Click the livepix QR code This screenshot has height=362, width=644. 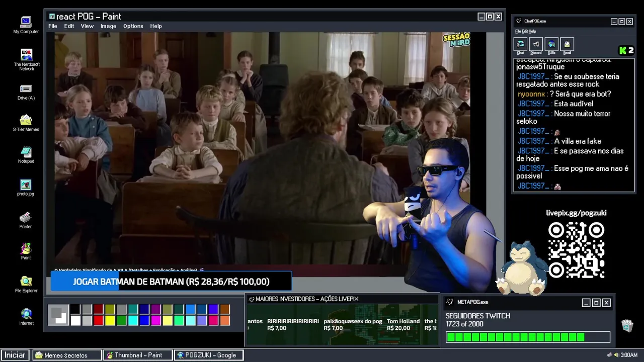click(x=576, y=250)
